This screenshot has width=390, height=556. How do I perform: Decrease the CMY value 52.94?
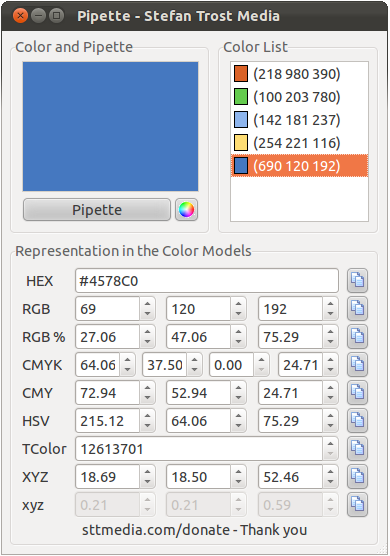[239, 398]
